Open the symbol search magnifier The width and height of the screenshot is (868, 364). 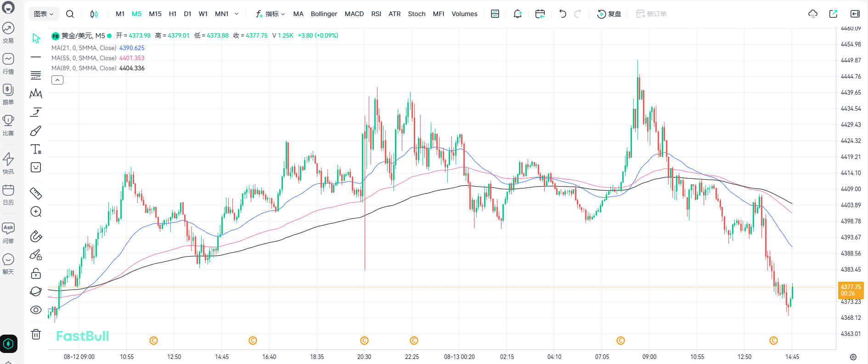click(70, 14)
